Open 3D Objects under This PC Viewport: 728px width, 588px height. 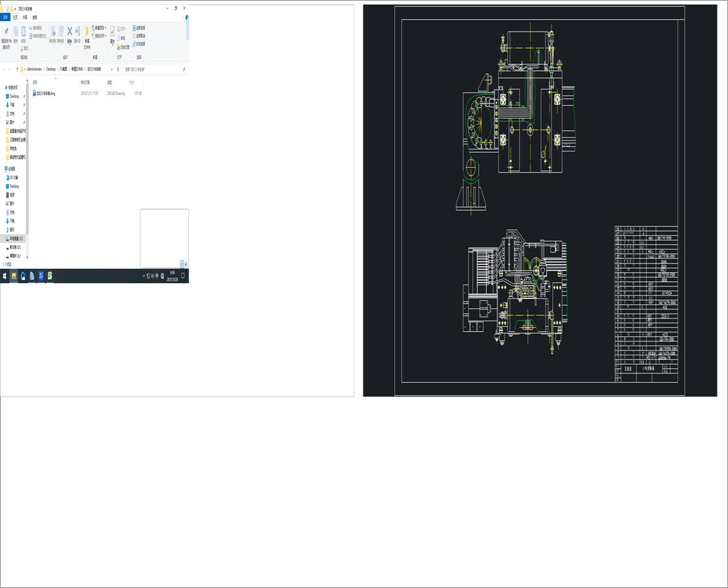pyautogui.click(x=12, y=178)
